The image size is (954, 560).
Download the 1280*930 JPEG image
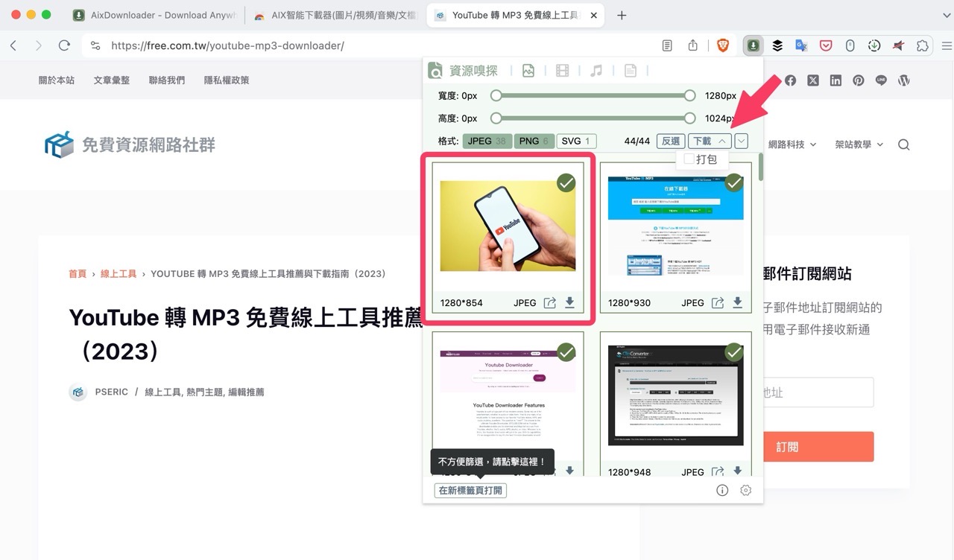pyautogui.click(x=737, y=302)
